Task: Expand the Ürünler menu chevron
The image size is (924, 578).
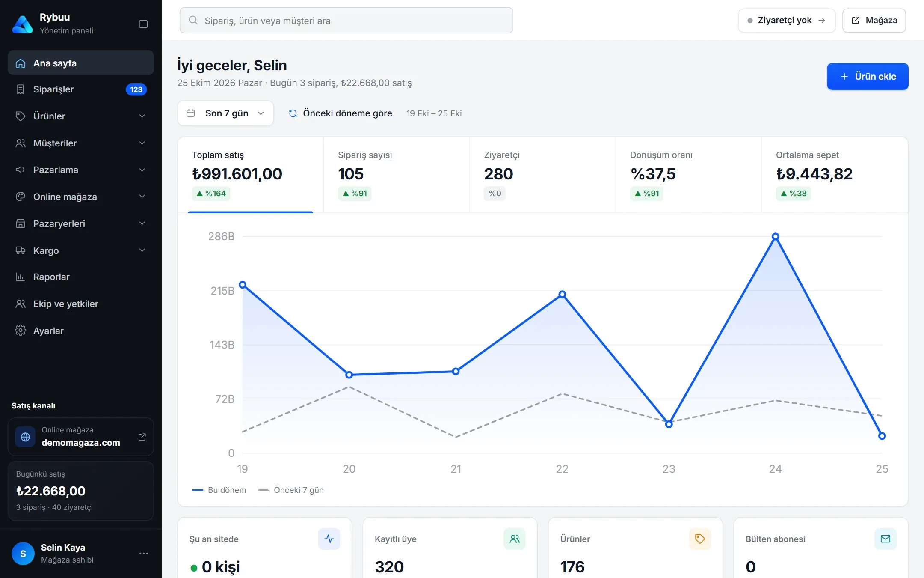Action: [x=142, y=116]
